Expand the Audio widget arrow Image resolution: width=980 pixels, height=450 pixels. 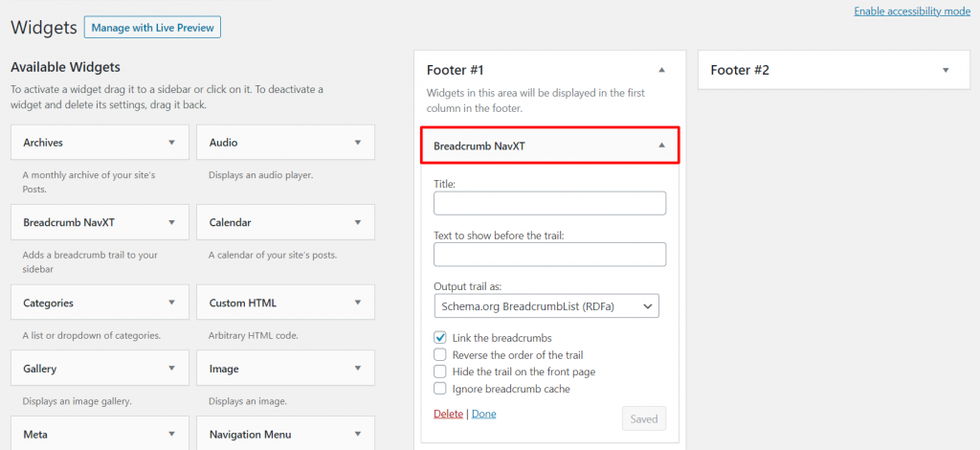click(358, 143)
